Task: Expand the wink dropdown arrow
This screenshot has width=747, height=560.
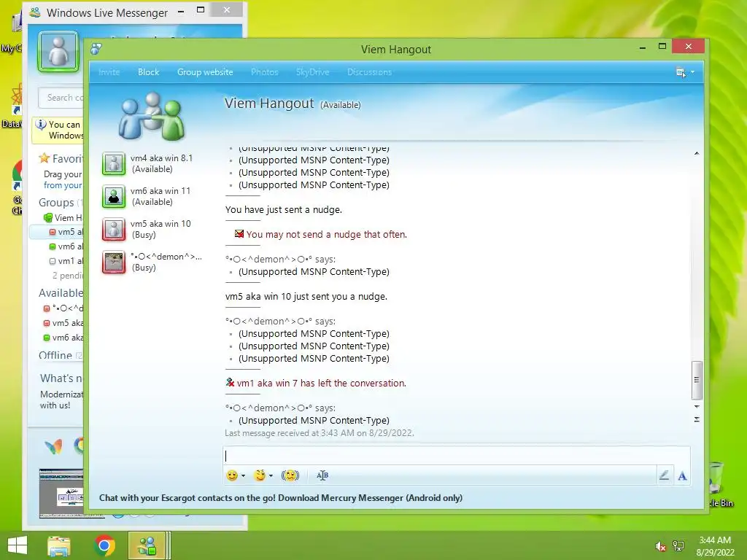Action: click(271, 475)
